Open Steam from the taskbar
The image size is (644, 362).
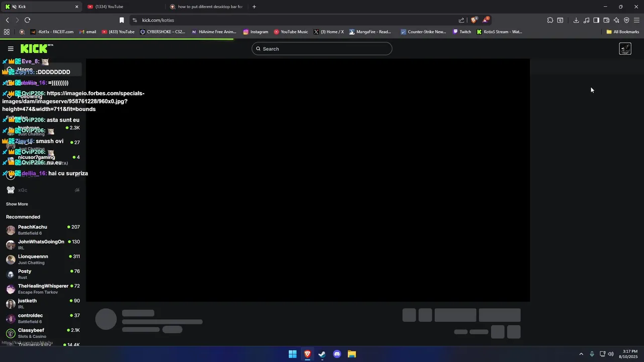pyautogui.click(x=322, y=354)
